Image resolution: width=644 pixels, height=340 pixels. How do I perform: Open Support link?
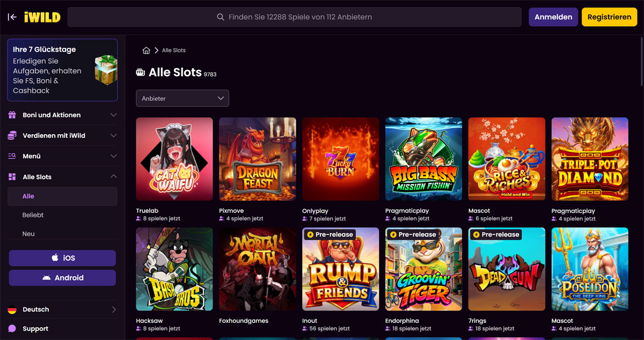click(35, 329)
